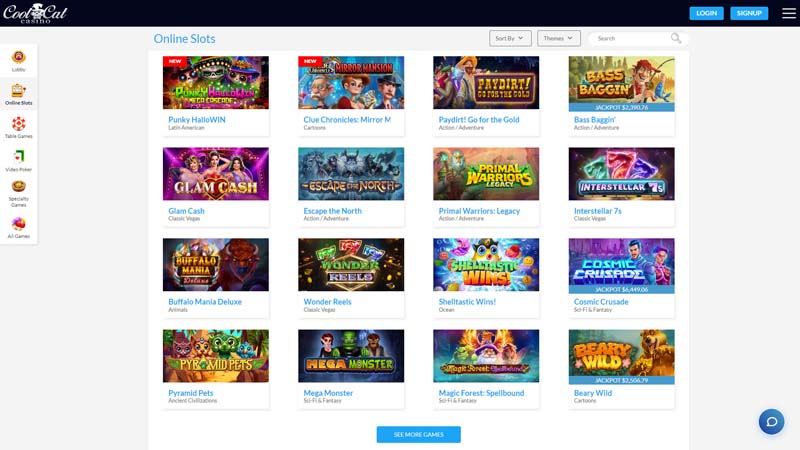Click the NEW badge on Punky HalloWIN
800x450 pixels.
(175, 61)
